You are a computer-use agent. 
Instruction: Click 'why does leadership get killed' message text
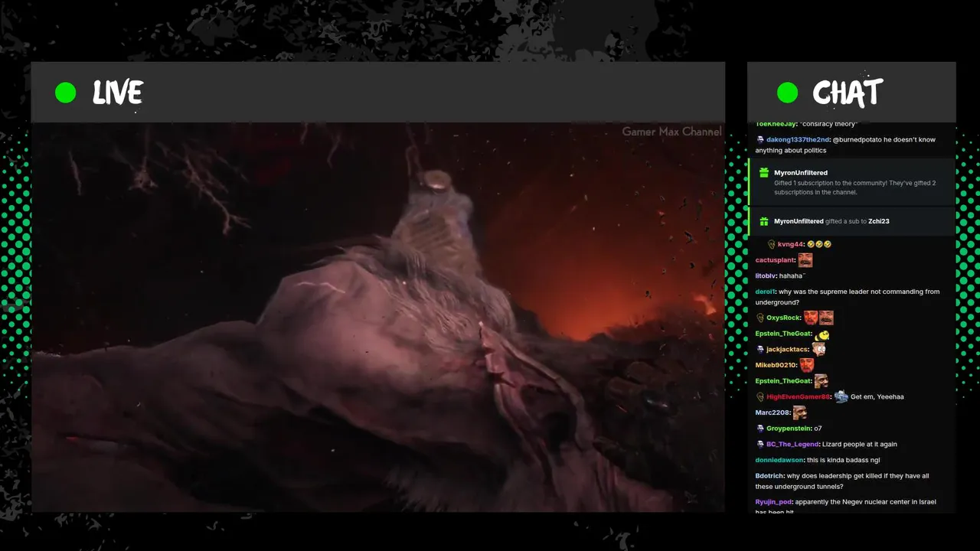[842, 481]
